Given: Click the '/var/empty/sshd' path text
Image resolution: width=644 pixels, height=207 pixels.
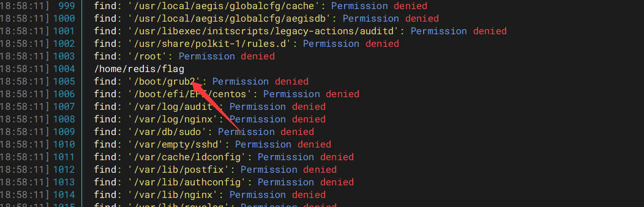Looking at the screenshot, I should pos(176,145).
